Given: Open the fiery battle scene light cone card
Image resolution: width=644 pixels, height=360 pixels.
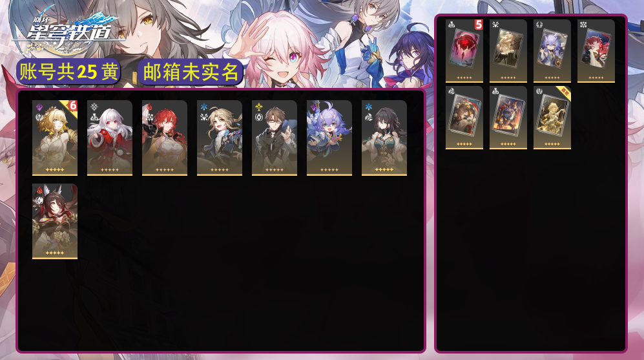Looking at the screenshot, I should pos(508,118).
